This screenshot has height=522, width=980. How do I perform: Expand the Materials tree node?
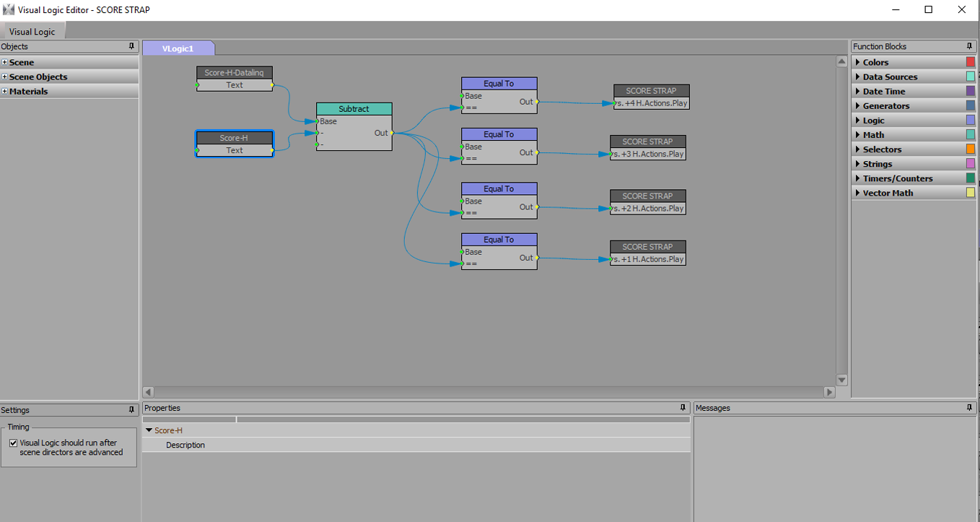(x=4, y=92)
